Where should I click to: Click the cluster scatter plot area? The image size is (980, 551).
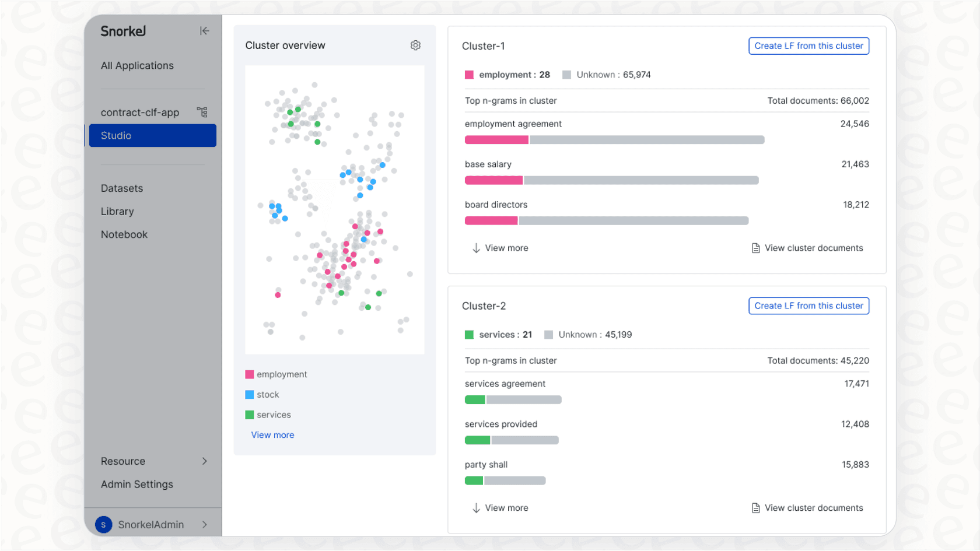pyautogui.click(x=334, y=210)
